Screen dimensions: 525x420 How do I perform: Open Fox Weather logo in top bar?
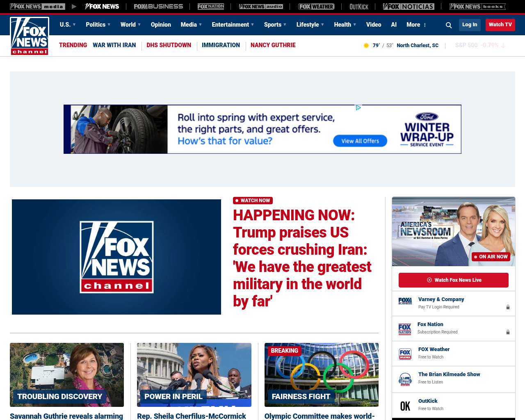316,7
